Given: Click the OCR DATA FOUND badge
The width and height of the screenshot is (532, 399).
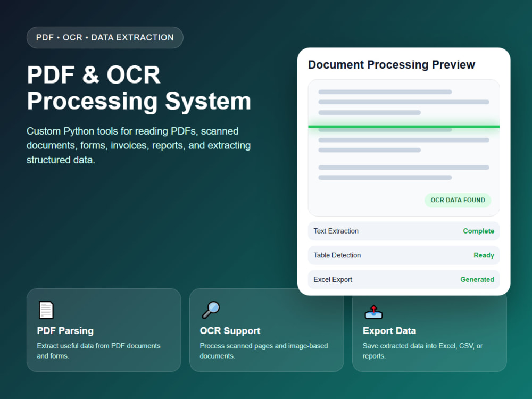Looking at the screenshot, I should (x=458, y=200).
